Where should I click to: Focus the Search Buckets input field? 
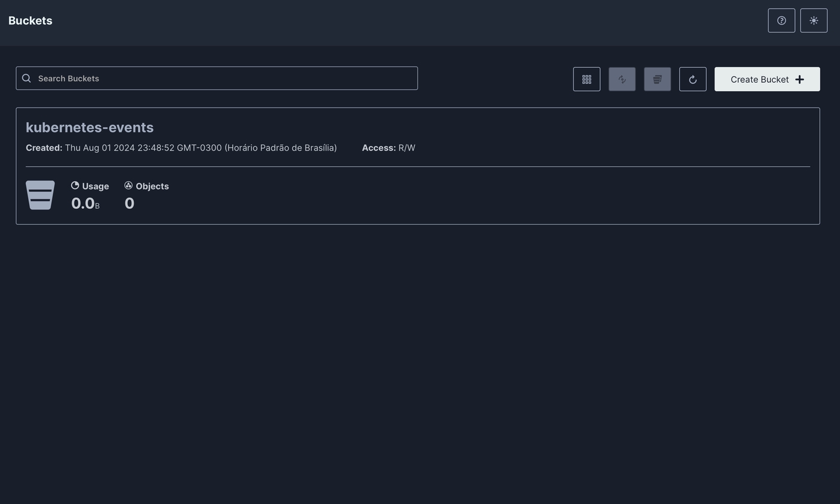click(222, 79)
